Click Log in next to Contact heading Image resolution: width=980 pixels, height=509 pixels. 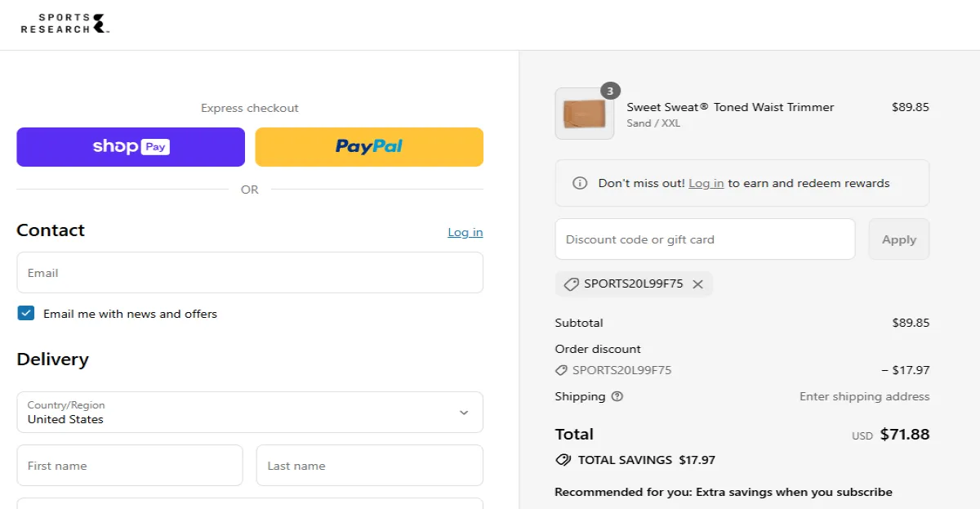click(x=465, y=232)
